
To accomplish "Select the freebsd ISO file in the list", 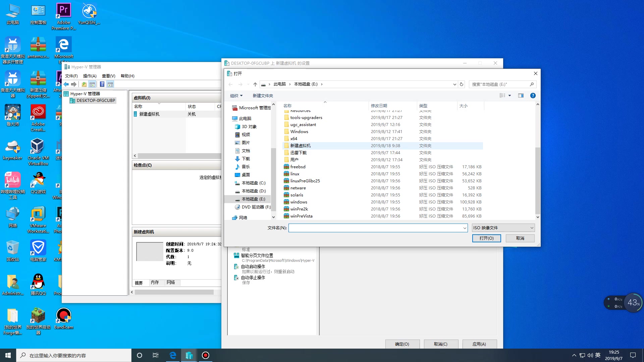I will tap(298, 167).
